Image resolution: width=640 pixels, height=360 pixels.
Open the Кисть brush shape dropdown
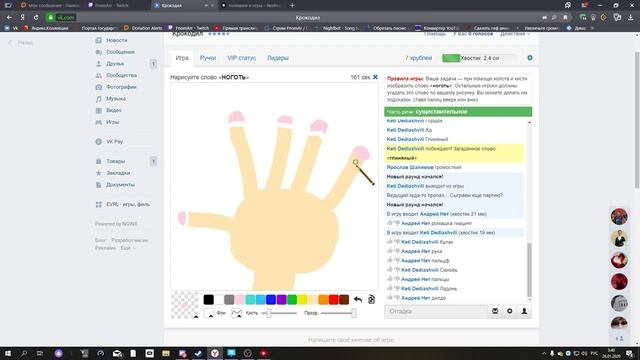click(x=236, y=313)
